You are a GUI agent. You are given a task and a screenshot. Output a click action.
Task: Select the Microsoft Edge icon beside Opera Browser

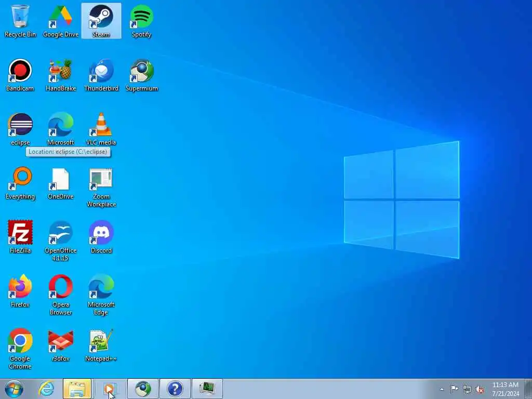click(x=101, y=295)
